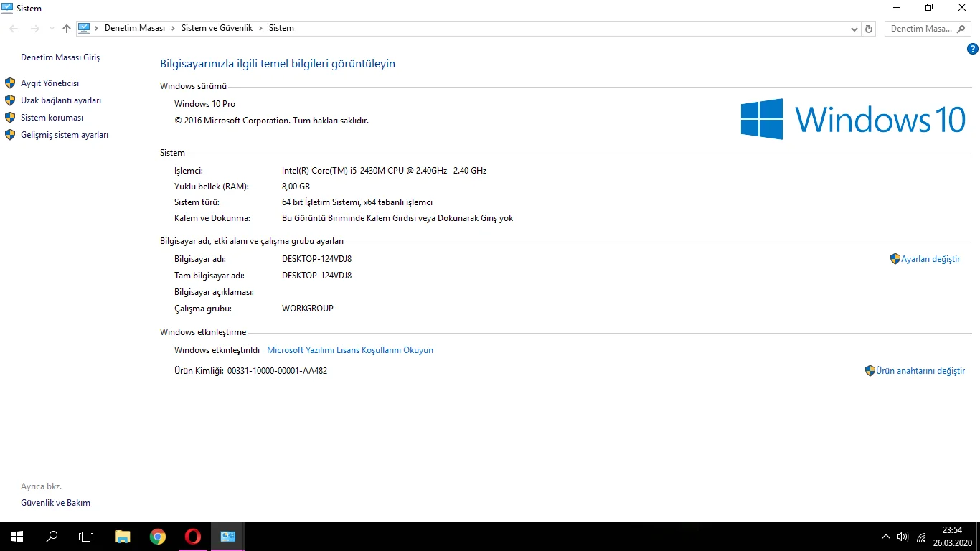Click the computer icon in address bar

84,28
